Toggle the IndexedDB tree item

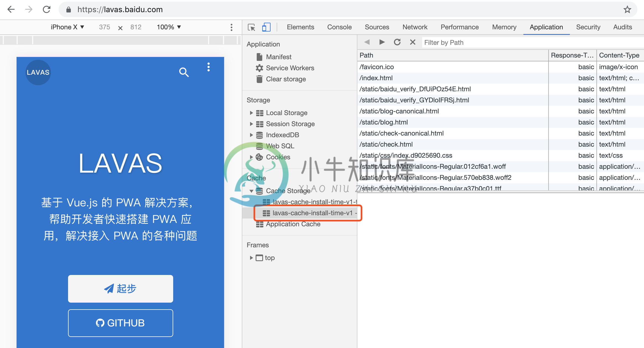(251, 134)
